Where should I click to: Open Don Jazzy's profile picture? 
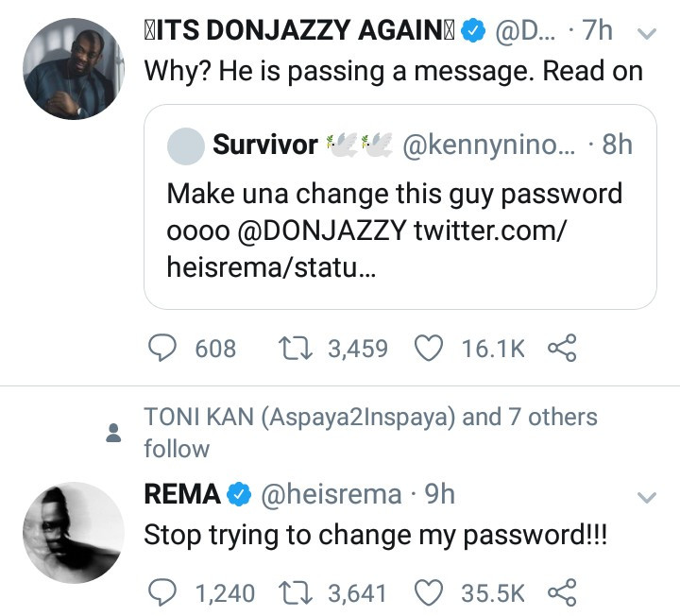73,69
